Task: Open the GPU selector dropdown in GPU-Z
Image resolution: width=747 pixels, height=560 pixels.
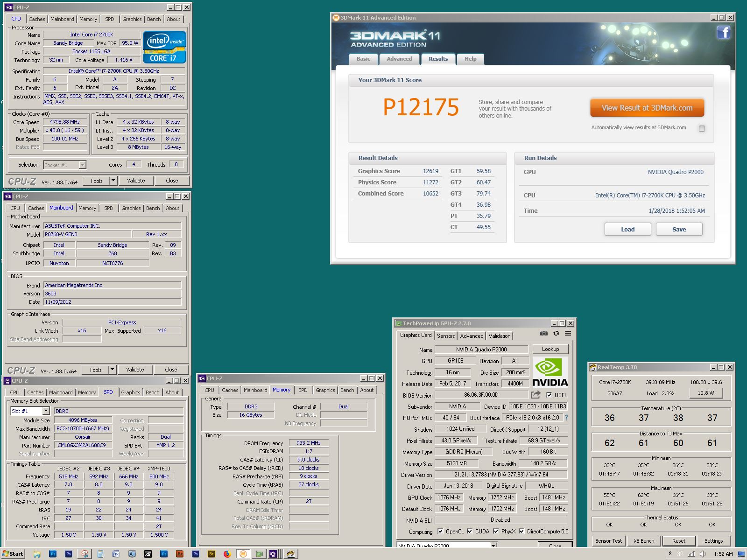Action: (493, 545)
